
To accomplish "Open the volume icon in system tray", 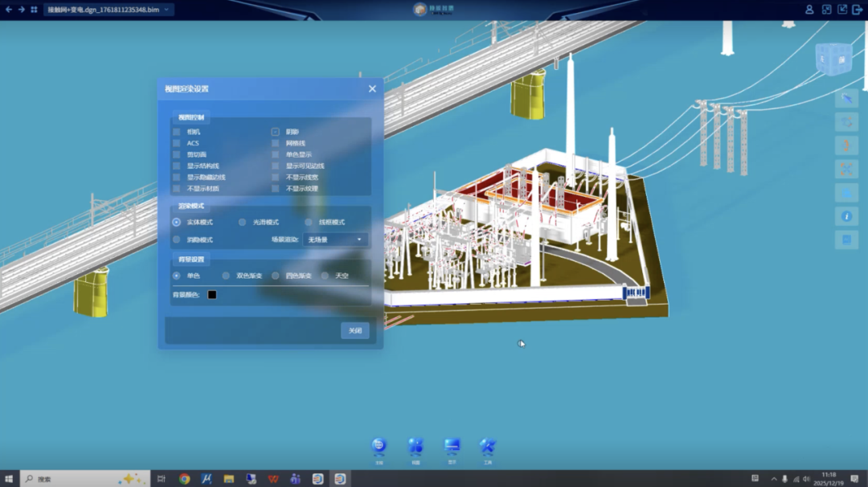I will [x=807, y=479].
